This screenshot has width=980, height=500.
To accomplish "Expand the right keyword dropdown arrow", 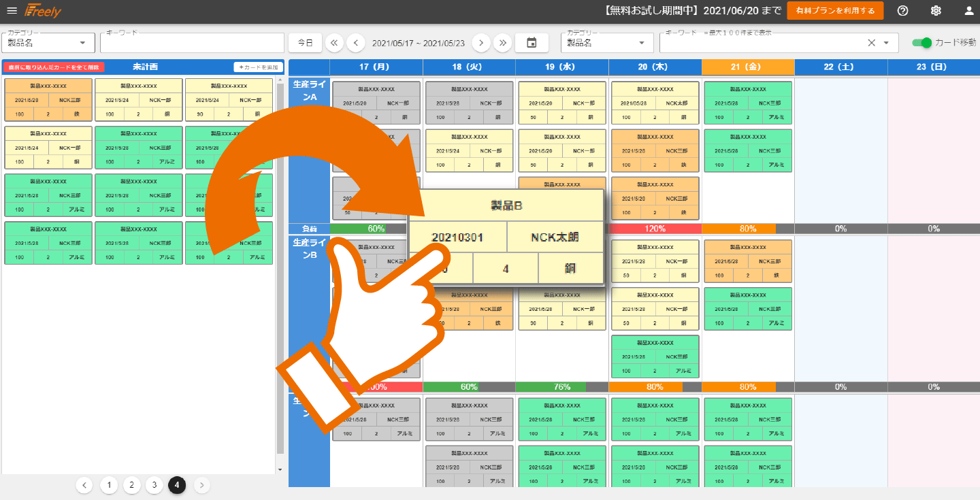I will 886,43.
